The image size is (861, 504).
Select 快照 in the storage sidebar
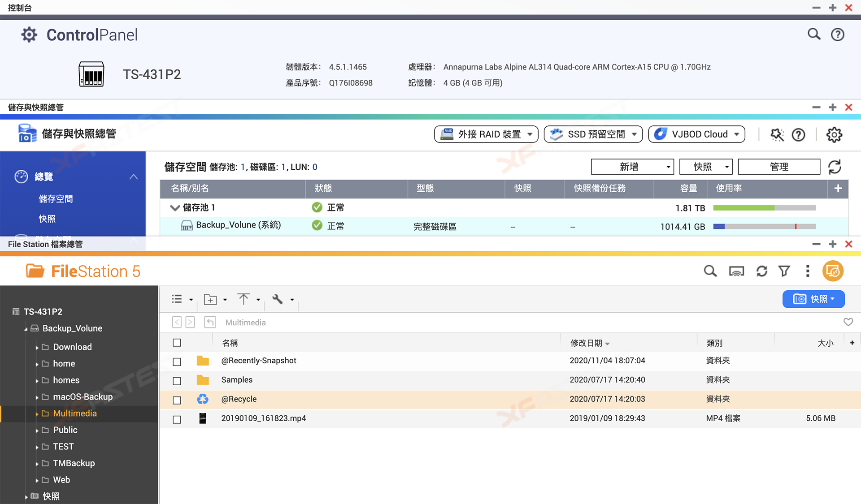(x=47, y=219)
